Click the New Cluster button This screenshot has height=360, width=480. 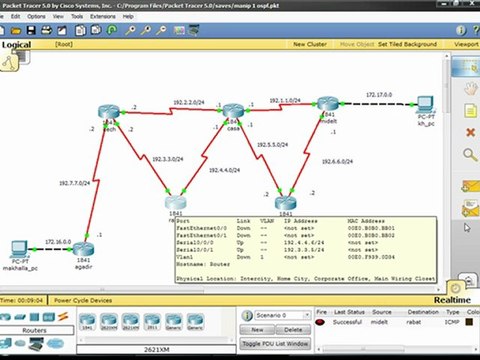click(310, 44)
